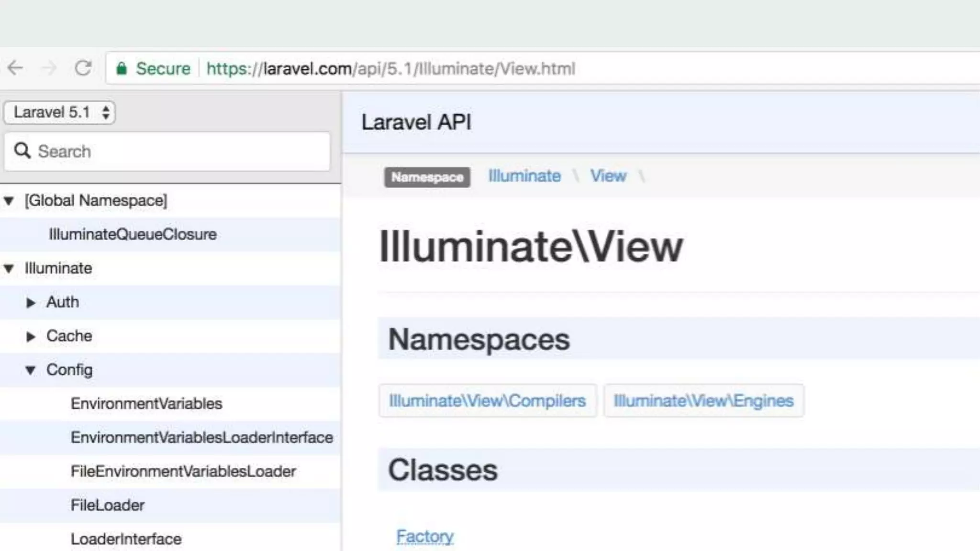Click the View breadcrumb link
The height and width of the screenshot is (551, 980).
608,176
